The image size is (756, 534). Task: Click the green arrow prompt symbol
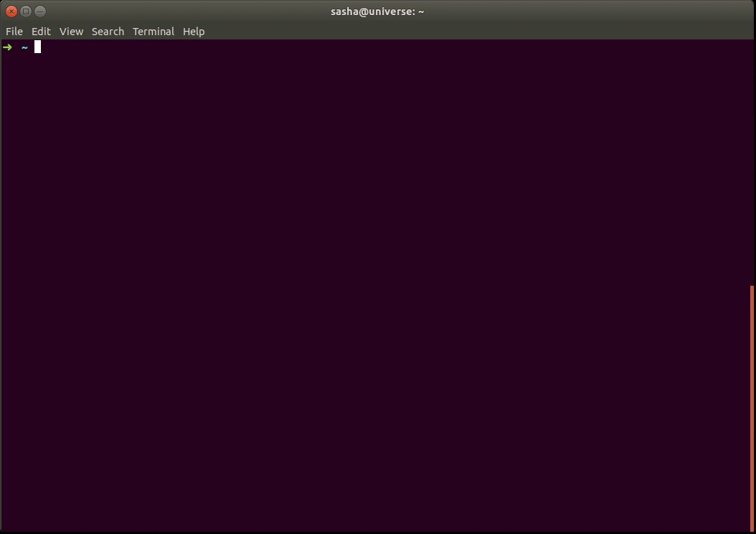pos(7,47)
